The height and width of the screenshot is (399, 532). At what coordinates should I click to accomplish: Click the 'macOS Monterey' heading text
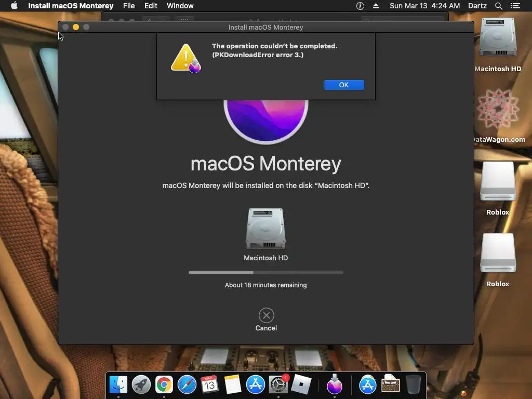pyautogui.click(x=265, y=164)
